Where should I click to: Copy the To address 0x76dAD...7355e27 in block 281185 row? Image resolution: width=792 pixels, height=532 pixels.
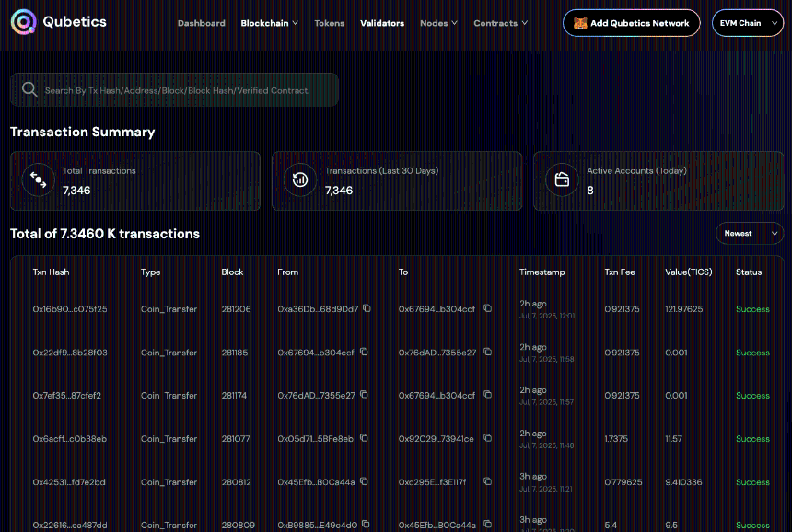tap(487, 352)
